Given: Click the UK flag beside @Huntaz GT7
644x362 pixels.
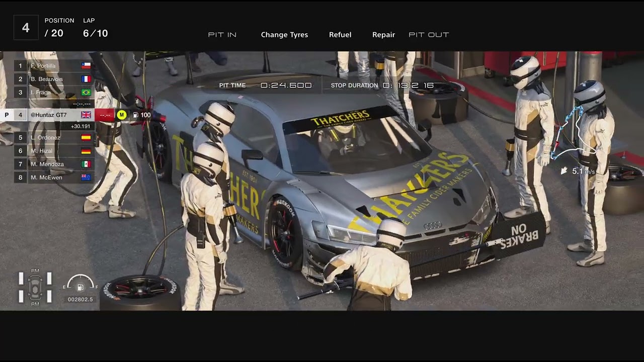Looking at the screenshot, I should (86, 115).
